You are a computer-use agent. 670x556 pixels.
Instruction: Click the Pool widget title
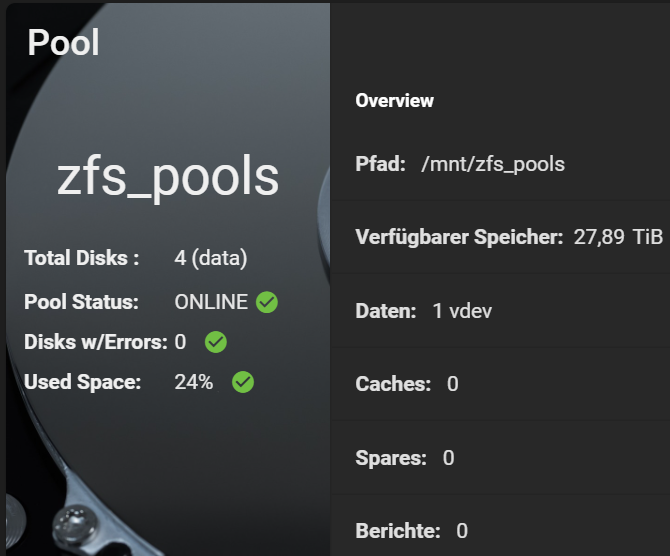tap(63, 42)
